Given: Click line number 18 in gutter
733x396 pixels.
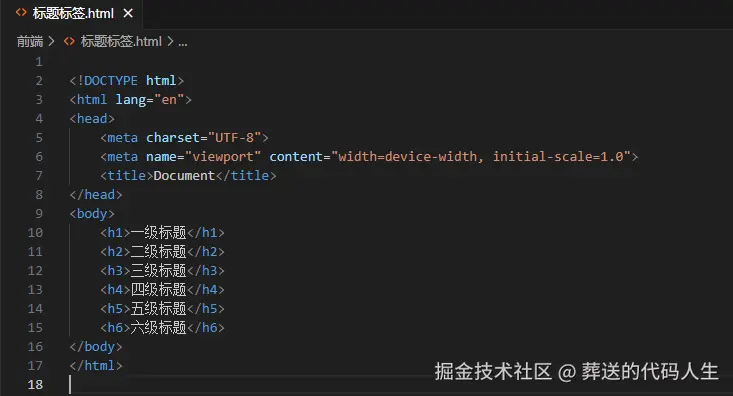Looking at the screenshot, I should tap(35, 384).
